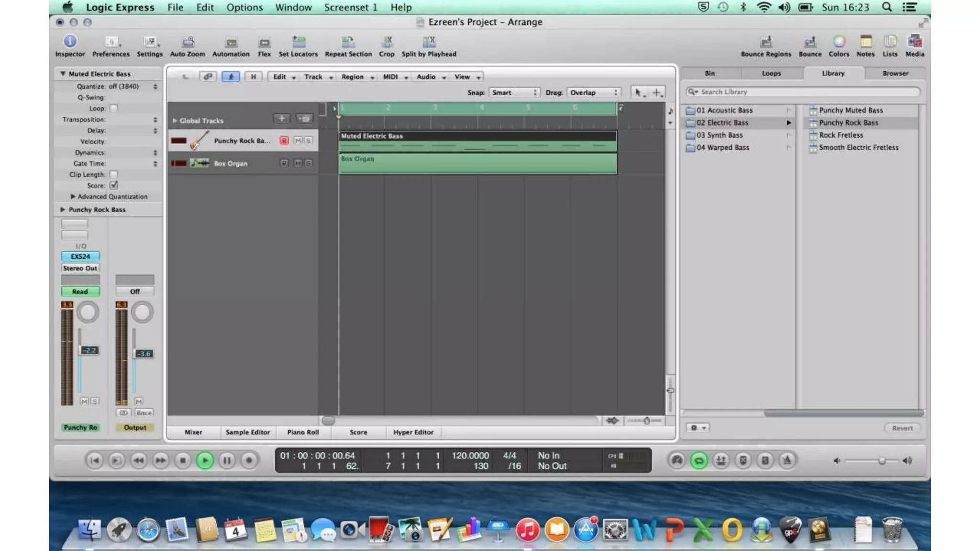Switch to the Loops tab

click(771, 73)
